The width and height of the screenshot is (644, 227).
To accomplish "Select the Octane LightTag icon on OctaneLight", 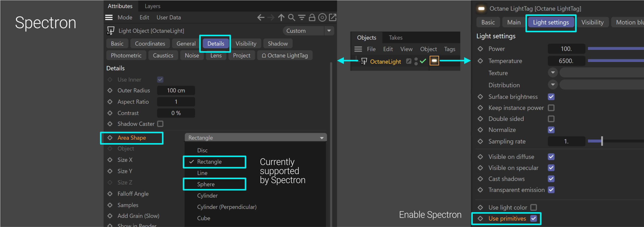I will coord(434,61).
